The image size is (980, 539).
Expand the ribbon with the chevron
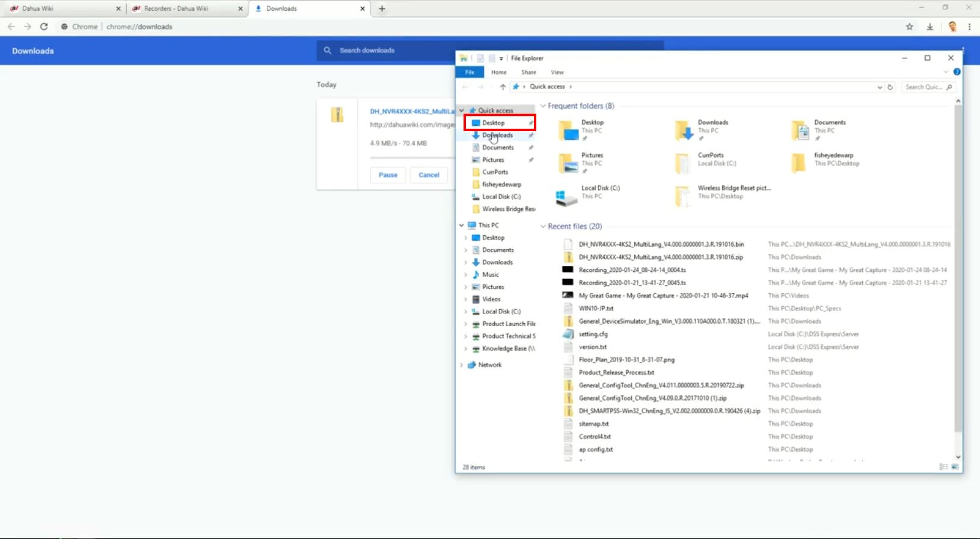946,72
